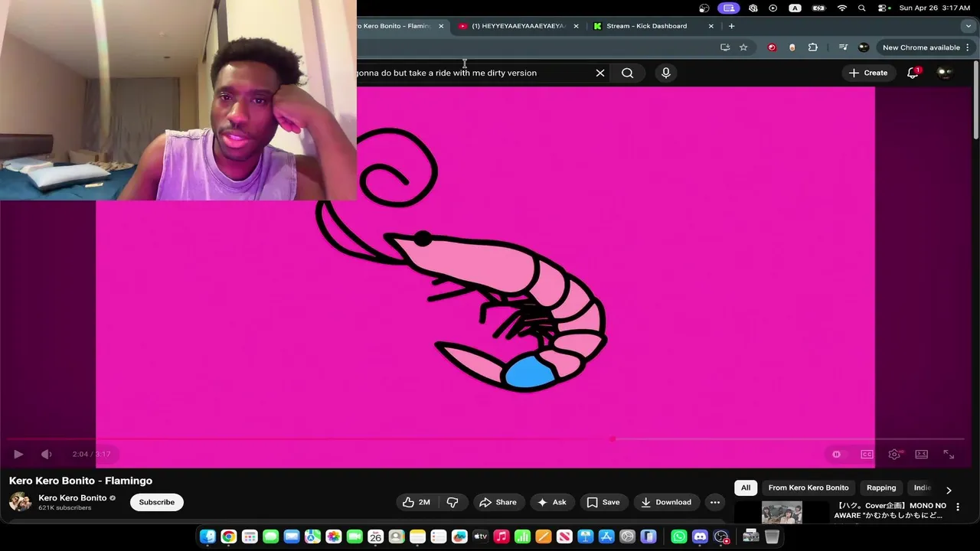The height and width of the screenshot is (551, 980).
Task: Click the progress bar playhead dot
Action: coord(612,439)
